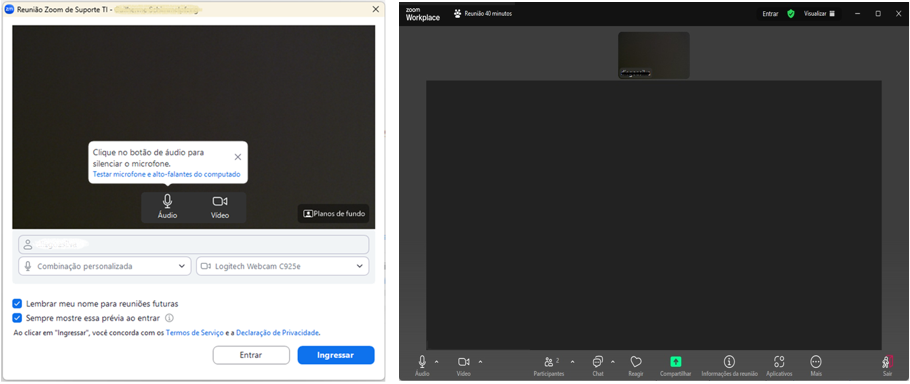Select the participant video thumbnail

coord(653,55)
